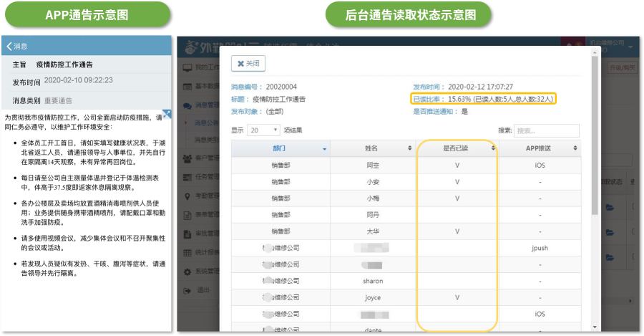Click the read mark V in 大华's row
The height and width of the screenshot is (336, 644).
457,231
